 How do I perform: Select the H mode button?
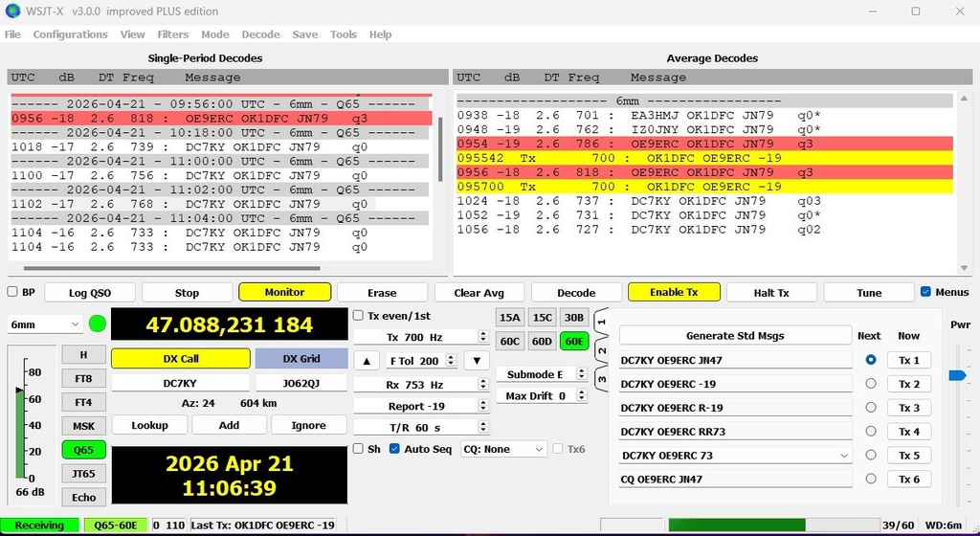coord(84,355)
